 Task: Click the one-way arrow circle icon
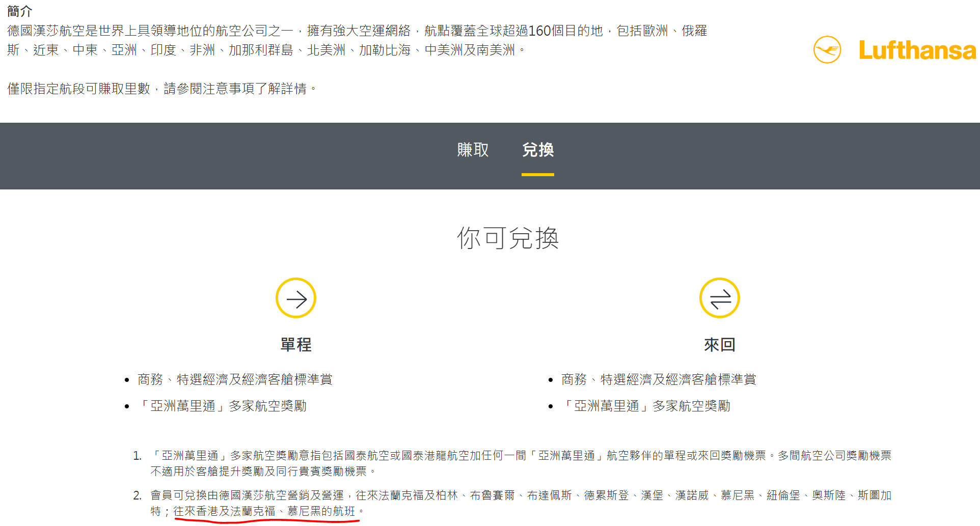click(x=296, y=298)
